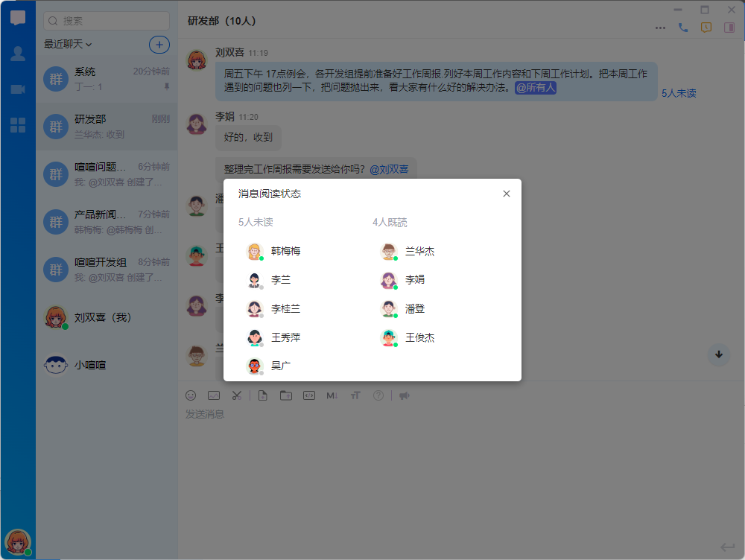Select 兰华杰 in the read list
Image resolution: width=745 pixels, height=560 pixels.
click(x=419, y=252)
